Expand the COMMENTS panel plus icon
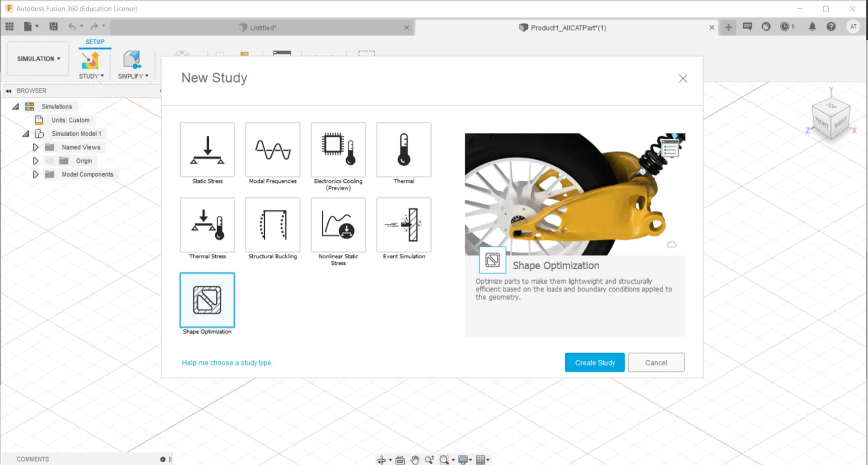Viewport: 868px width, 465px height. (163, 460)
